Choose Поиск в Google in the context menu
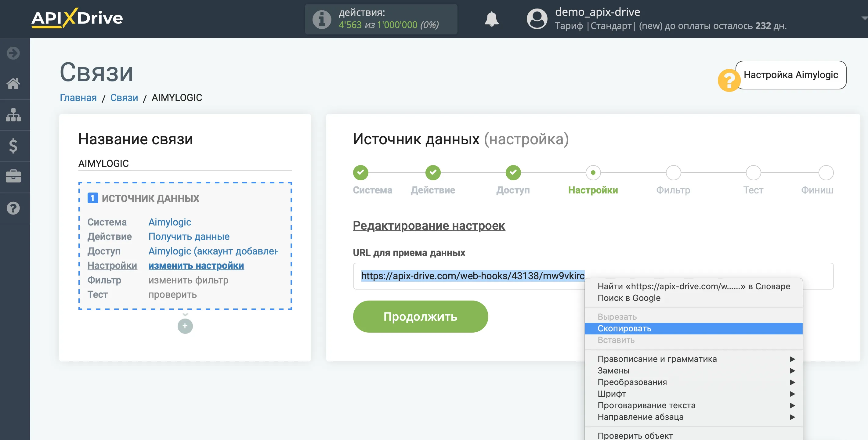Screen dimensions: 868x440 click(x=693, y=298)
